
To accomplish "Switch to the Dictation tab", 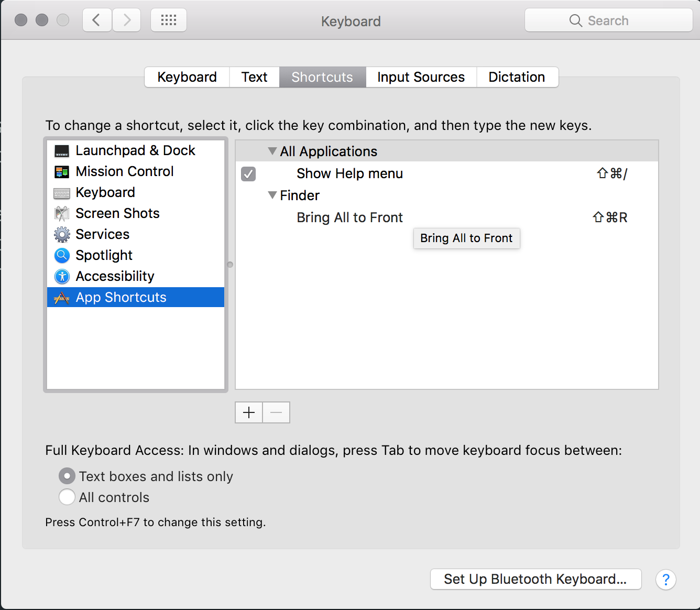I will click(517, 77).
